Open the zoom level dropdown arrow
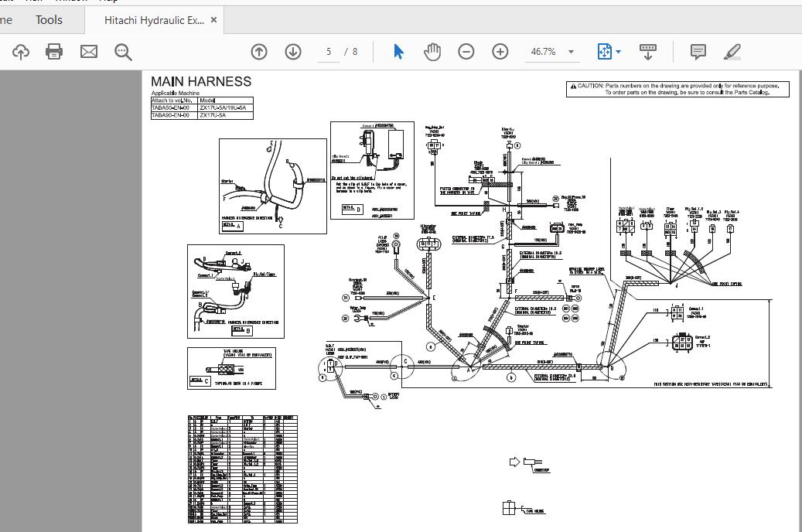Viewport: 802px width, 532px height. click(571, 52)
